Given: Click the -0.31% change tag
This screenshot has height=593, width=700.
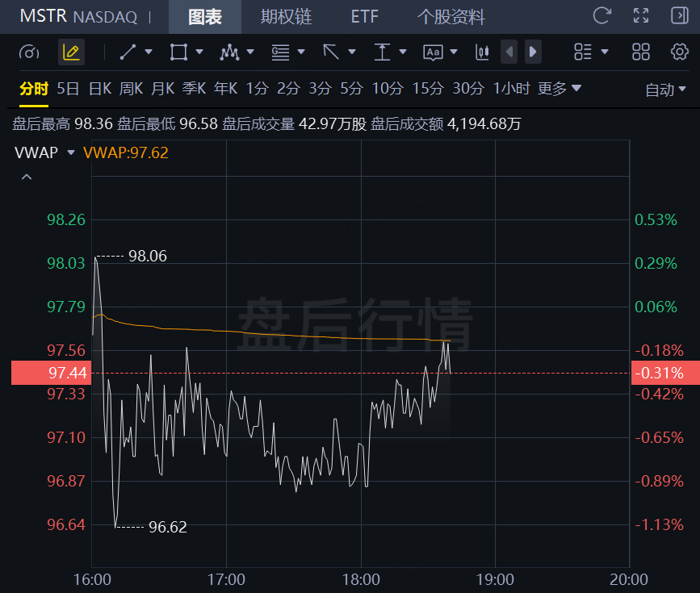Looking at the screenshot, I should 665,373.
